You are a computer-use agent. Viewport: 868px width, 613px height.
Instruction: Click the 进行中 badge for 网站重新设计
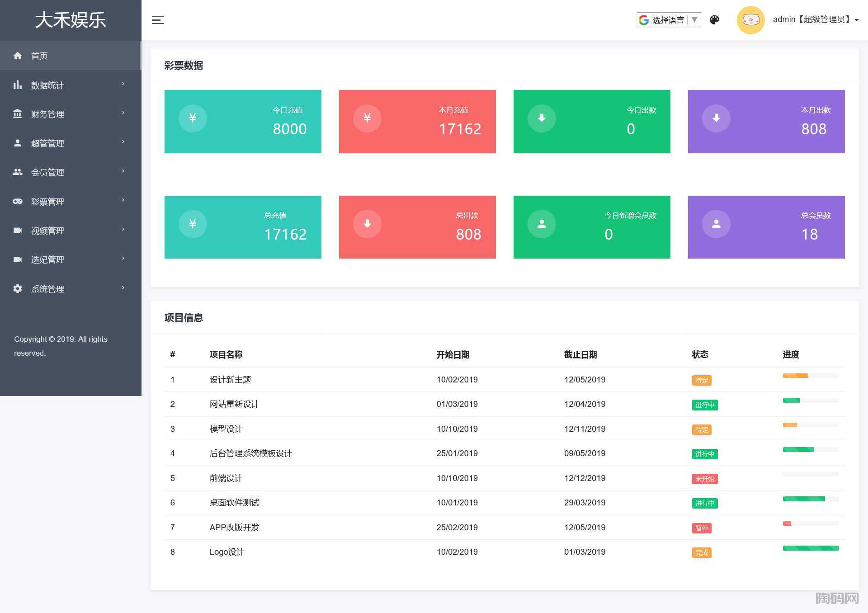(704, 405)
